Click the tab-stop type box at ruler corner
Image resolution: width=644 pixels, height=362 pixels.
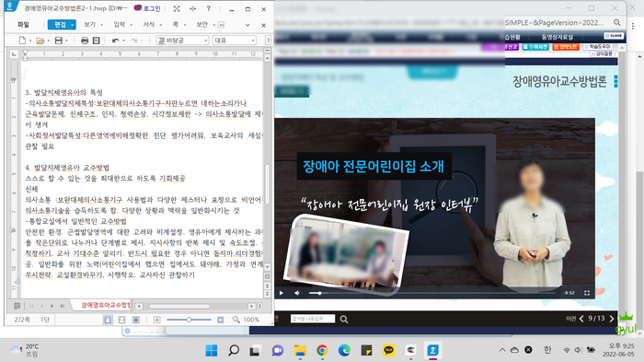tap(15, 54)
